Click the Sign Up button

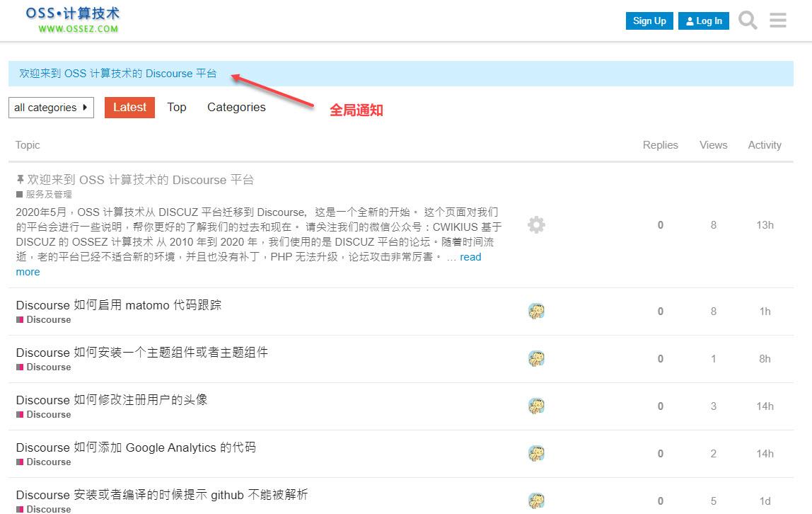pyautogui.click(x=649, y=21)
